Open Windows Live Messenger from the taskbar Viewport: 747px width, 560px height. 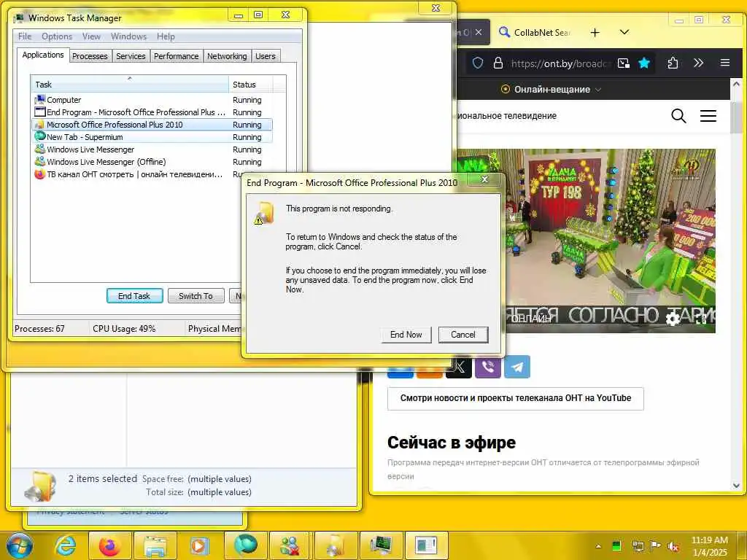point(290,545)
